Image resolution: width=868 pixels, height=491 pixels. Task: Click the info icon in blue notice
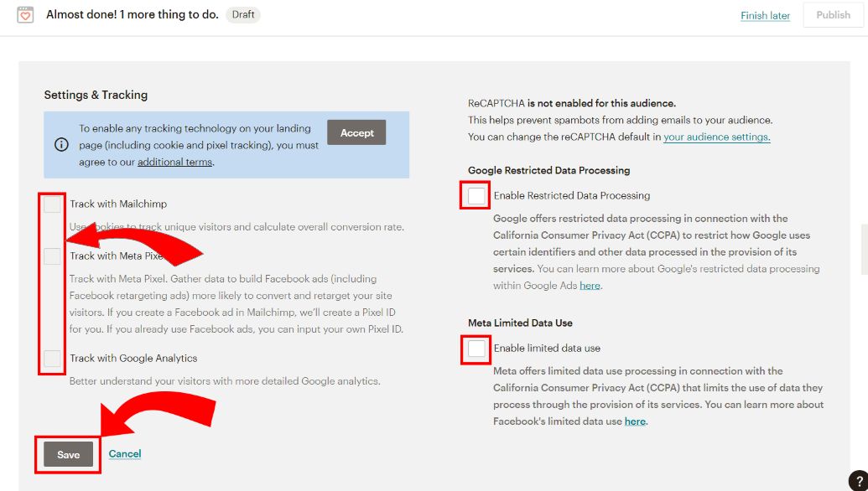click(x=61, y=145)
